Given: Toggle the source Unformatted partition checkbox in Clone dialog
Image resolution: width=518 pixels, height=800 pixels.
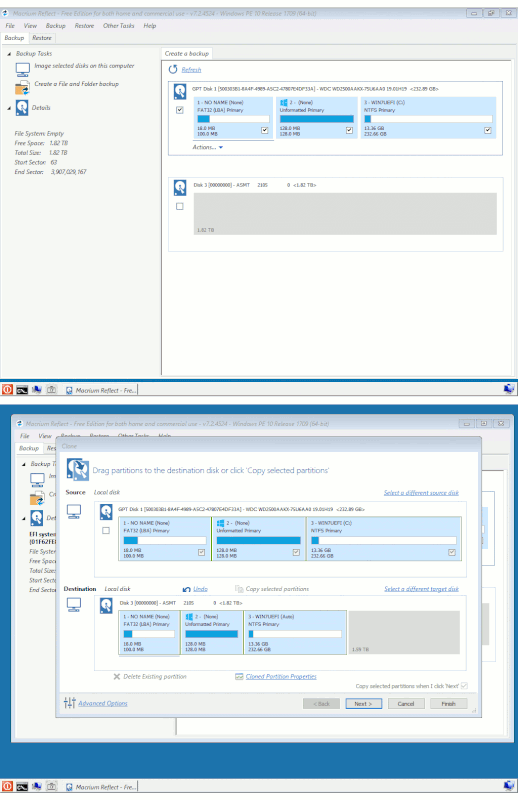Looking at the screenshot, I should (x=296, y=553).
